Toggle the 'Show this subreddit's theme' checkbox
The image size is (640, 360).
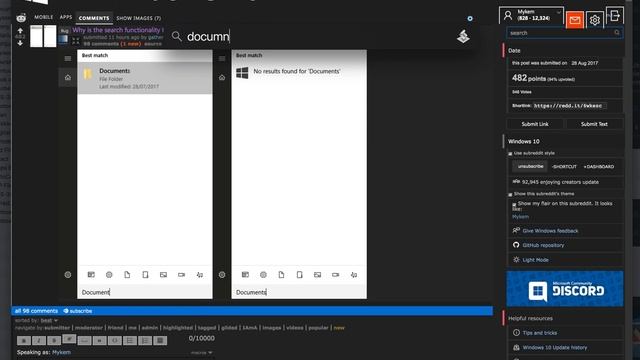(x=510, y=194)
